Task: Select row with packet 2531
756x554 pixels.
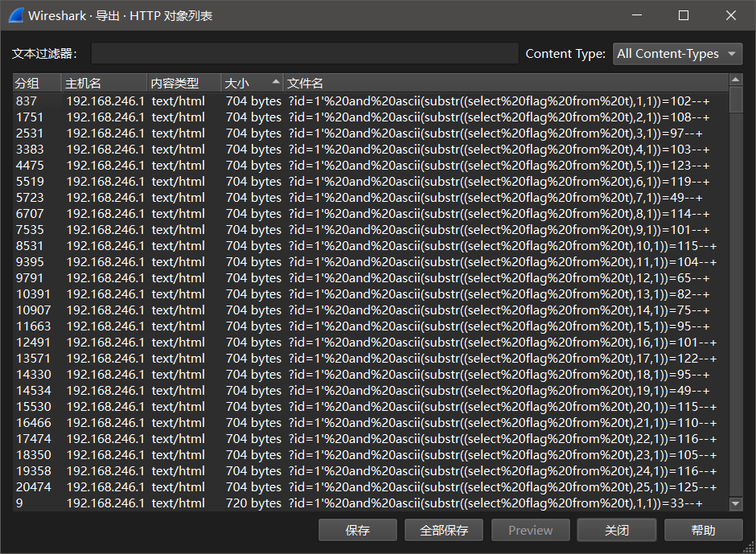Action: pos(370,133)
